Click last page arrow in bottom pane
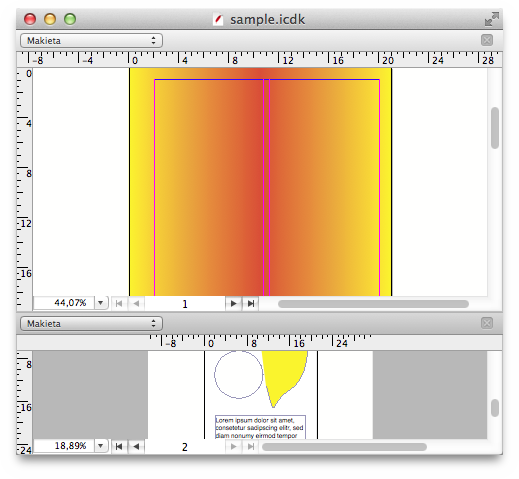This screenshot has width=519, height=479. click(x=251, y=447)
